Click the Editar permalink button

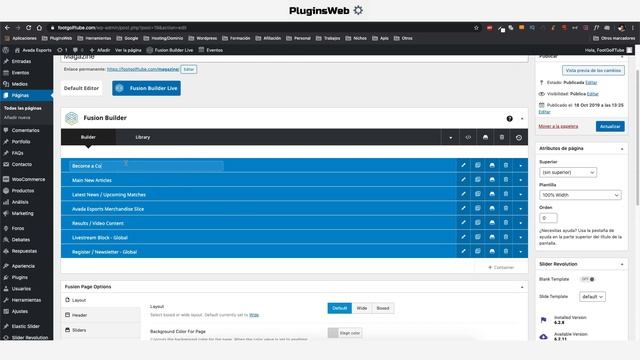click(x=189, y=69)
